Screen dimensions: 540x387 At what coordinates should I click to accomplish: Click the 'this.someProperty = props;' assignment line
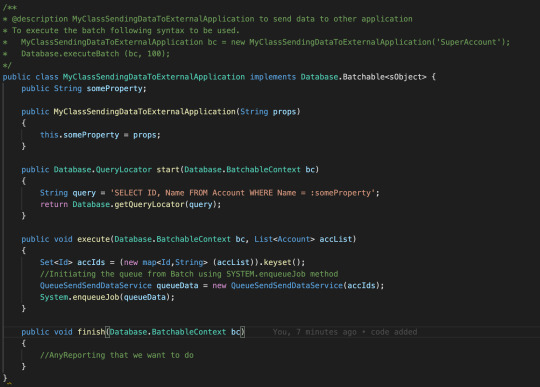[100, 135]
